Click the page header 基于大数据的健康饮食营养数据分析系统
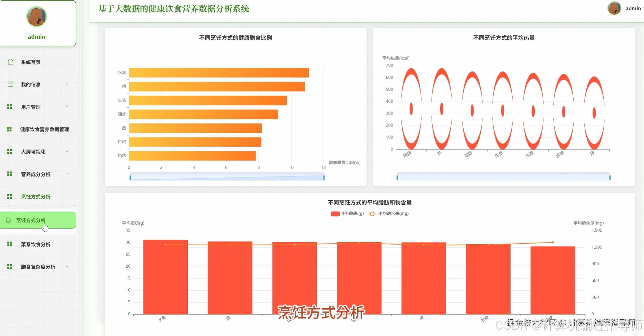644x336 pixels. (x=174, y=9)
